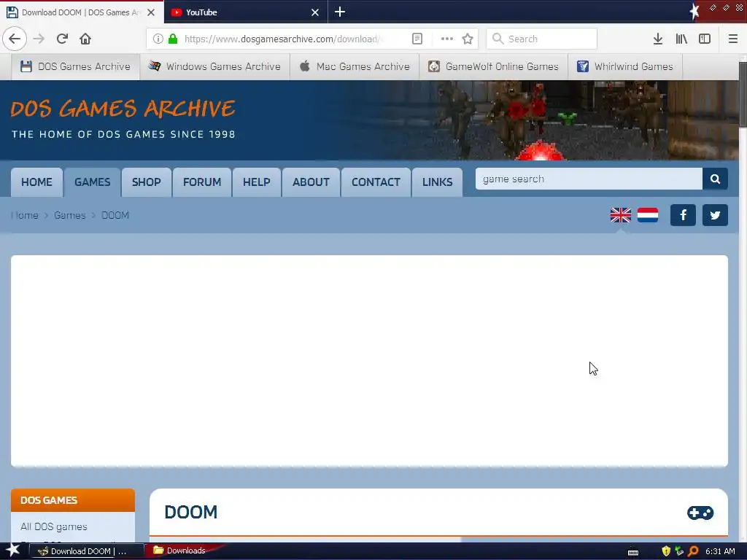
Task: Open the GAMES navigation tab
Action: pos(93,182)
